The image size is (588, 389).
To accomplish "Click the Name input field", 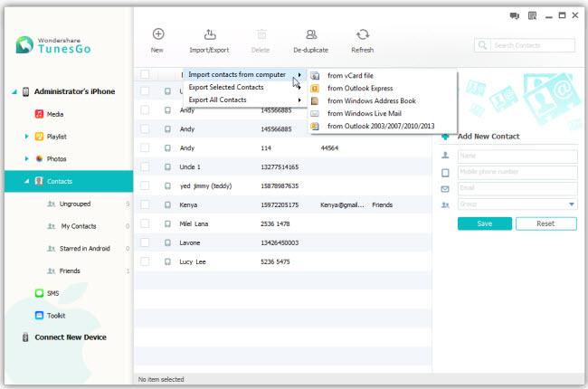I will (x=517, y=156).
